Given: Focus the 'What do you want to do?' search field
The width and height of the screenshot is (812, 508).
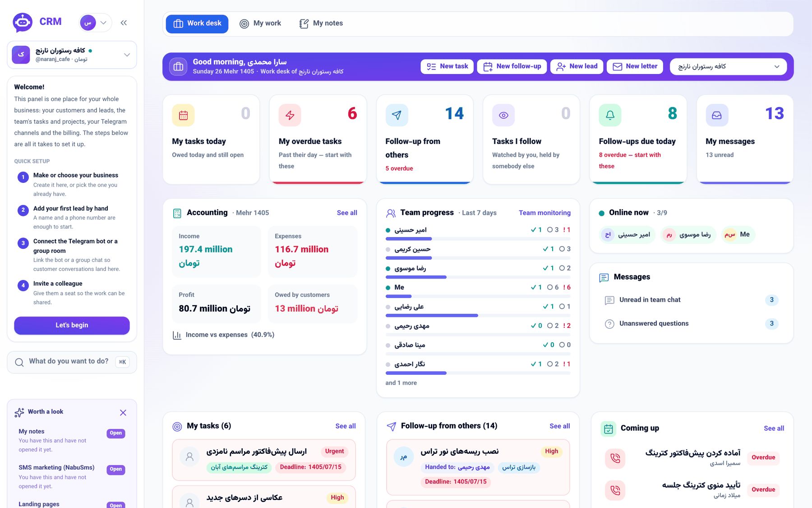Looking at the screenshot, I should coord(72,362).
